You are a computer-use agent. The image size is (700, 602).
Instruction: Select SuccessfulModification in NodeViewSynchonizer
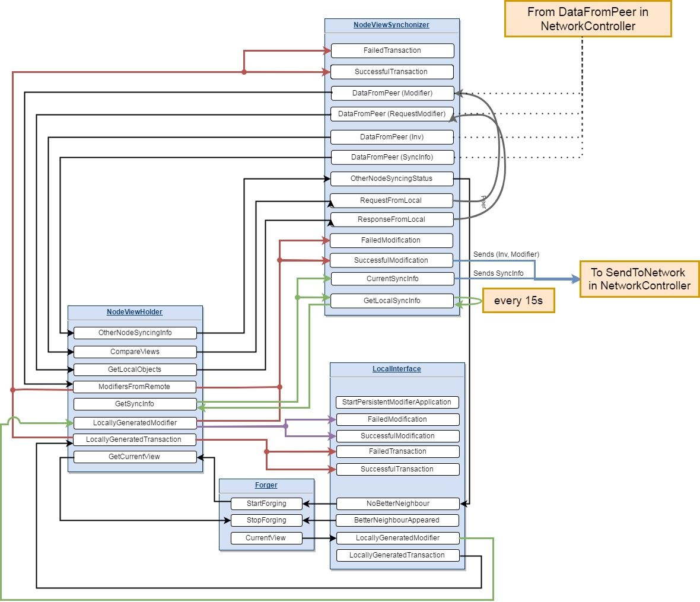(x=392, y=260)
